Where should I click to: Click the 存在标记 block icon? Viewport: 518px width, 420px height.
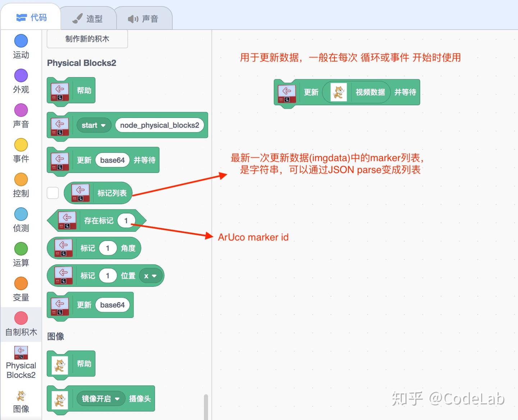tap(67, 220)
